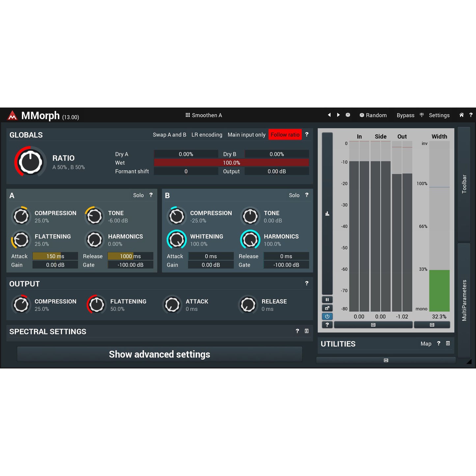Screen dimensions: 476x476
Task: Open the Smoothen A preset selector
Action: 204,115
